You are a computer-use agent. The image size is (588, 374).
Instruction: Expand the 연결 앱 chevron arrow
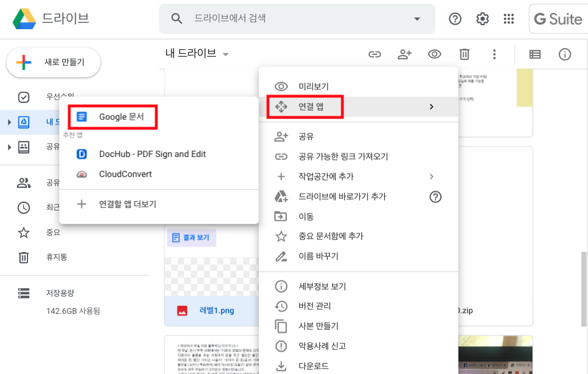click(432, 107)
